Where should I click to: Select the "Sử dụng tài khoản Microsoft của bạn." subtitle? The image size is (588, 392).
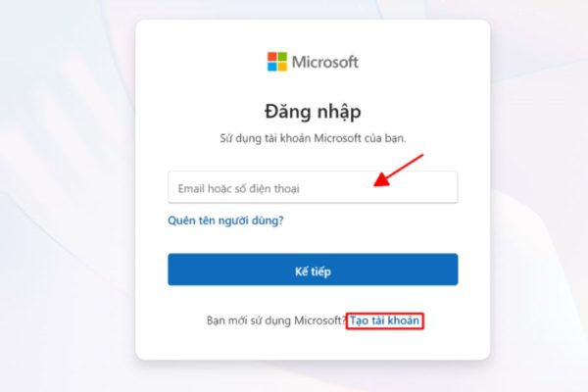tap(313, 138)
